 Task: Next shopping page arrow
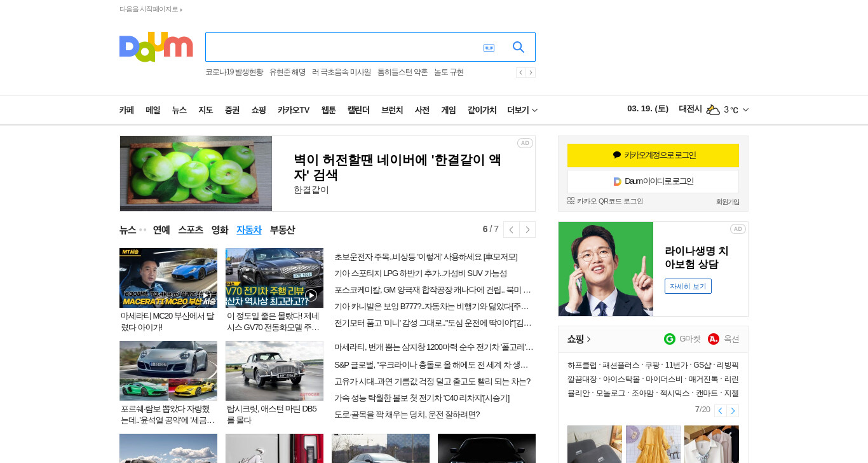click(733, 411)
